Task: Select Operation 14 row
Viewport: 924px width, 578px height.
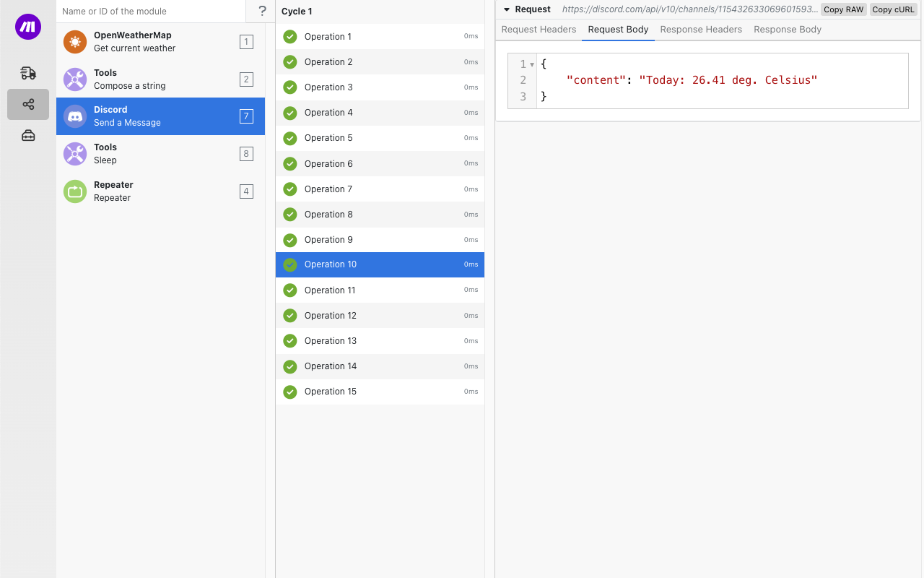Action: pyautogui.click(x=380, y=366)
